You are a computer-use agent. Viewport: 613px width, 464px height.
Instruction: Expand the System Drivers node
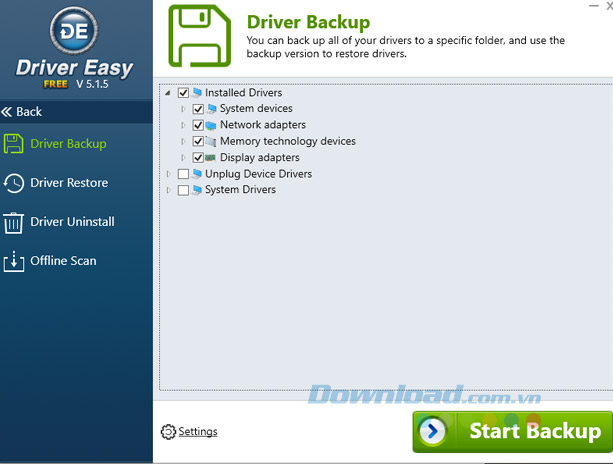pos(168,190)
